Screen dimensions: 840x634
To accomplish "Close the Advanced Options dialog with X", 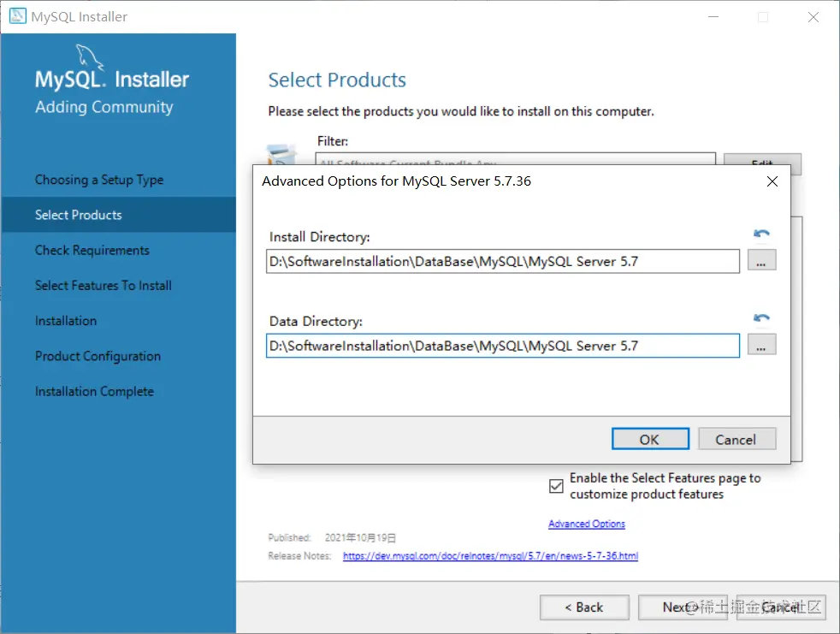I will pyautogui.click(x=772, y=181).
